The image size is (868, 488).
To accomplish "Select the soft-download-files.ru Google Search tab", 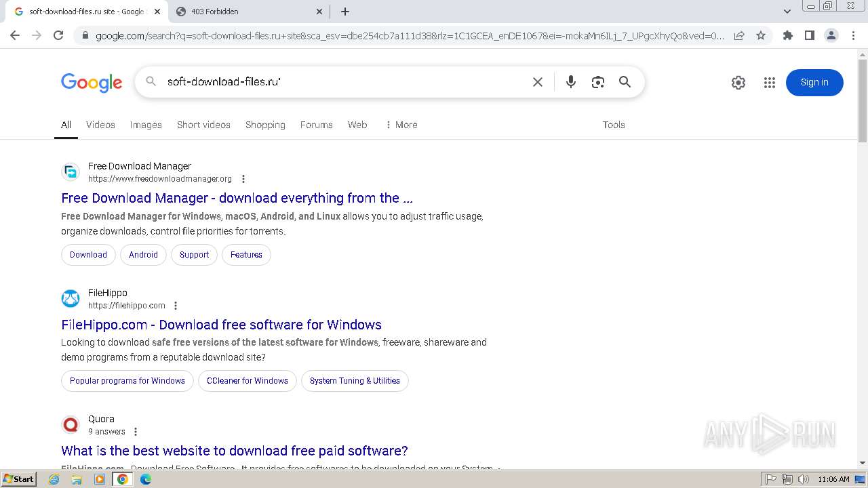I will pos(87,12).
